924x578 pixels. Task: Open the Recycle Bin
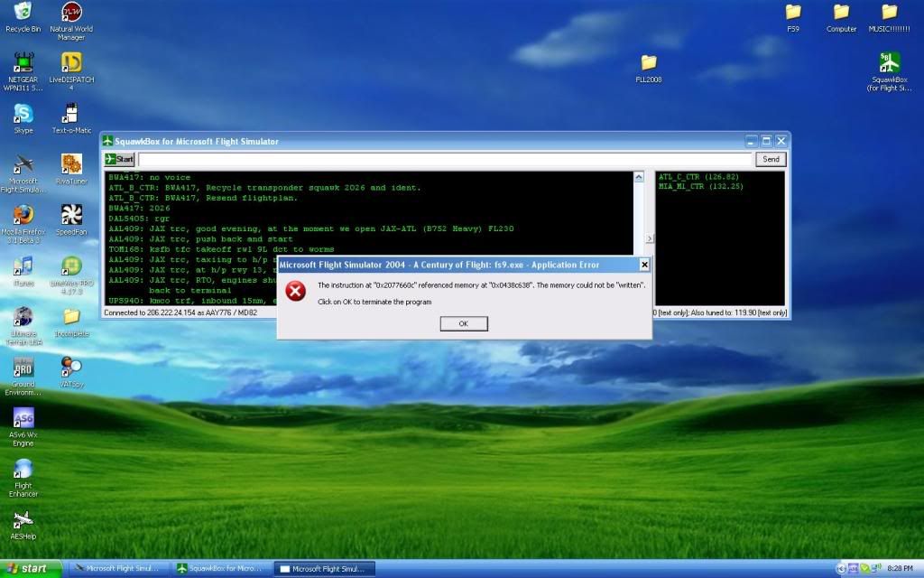(23, 16)
